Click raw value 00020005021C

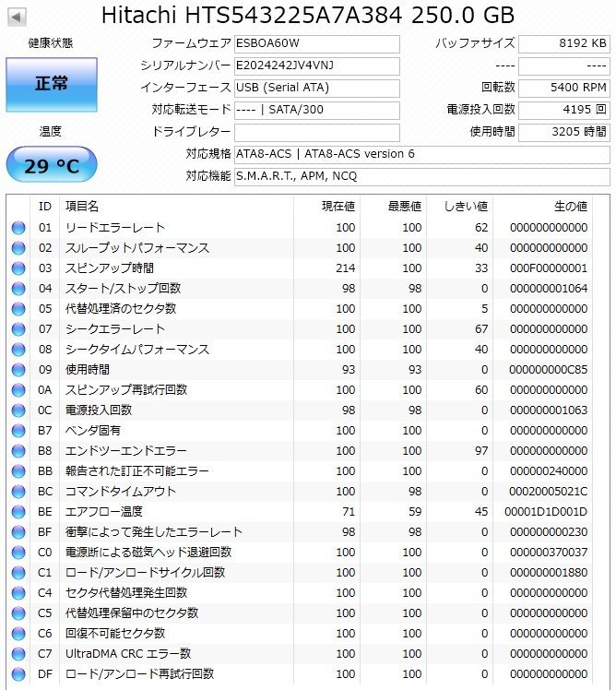(x=549, y=492)
